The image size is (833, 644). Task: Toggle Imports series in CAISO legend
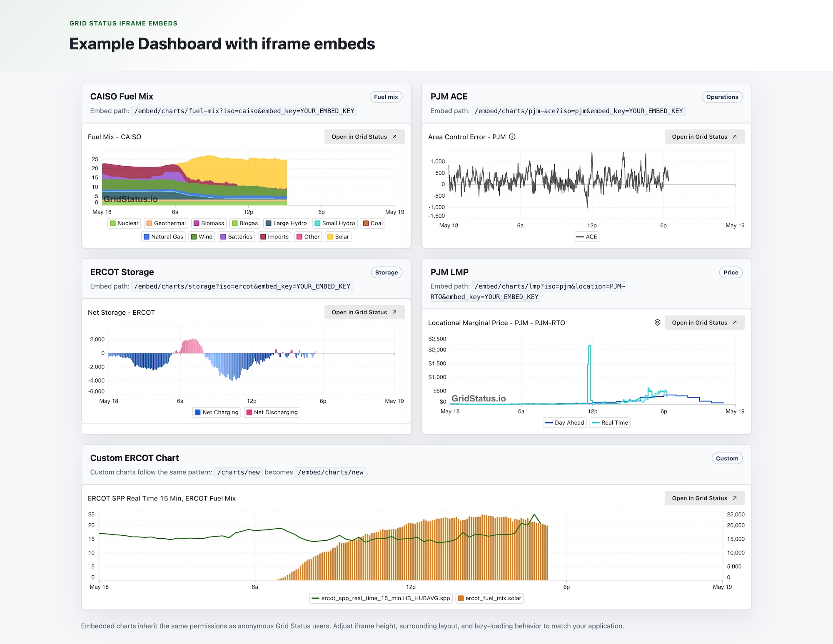(x=274, y=236)
